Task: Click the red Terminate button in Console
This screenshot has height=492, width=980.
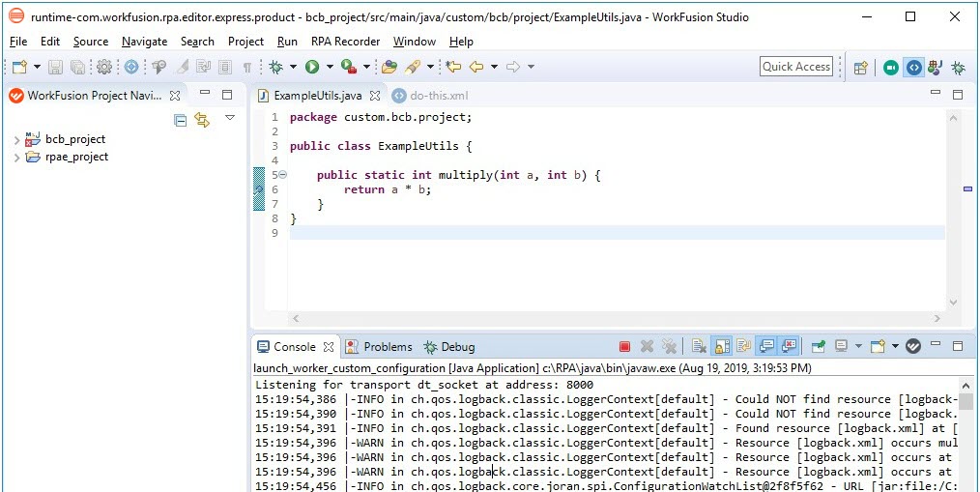Action: point(624,346)
